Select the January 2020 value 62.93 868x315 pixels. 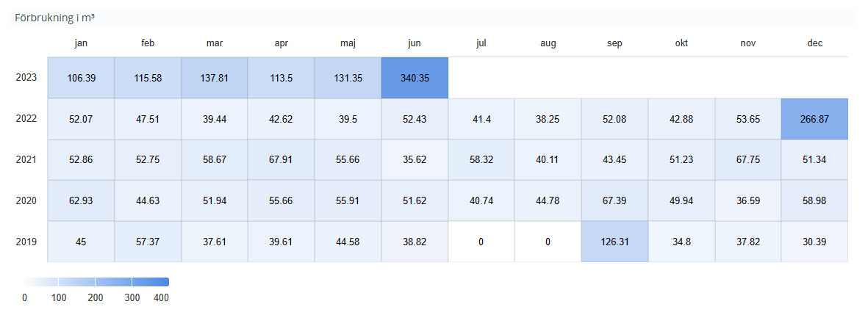pyautogui.click(x=81, y=200)
